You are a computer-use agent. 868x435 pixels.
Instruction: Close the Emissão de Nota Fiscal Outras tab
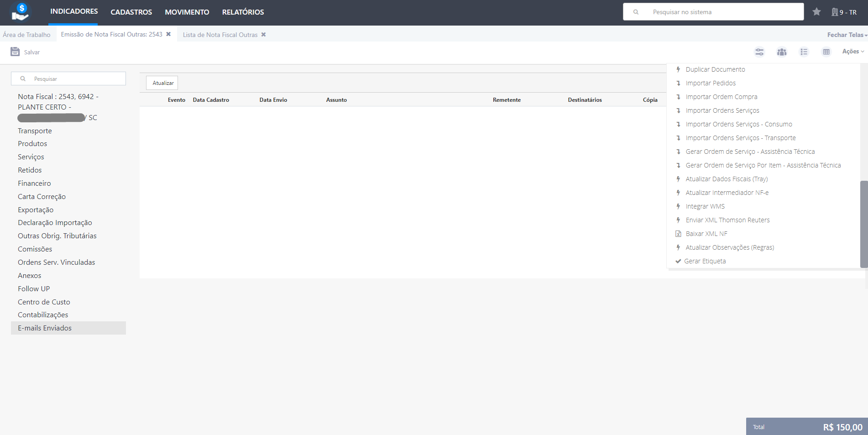click(168, 34)
